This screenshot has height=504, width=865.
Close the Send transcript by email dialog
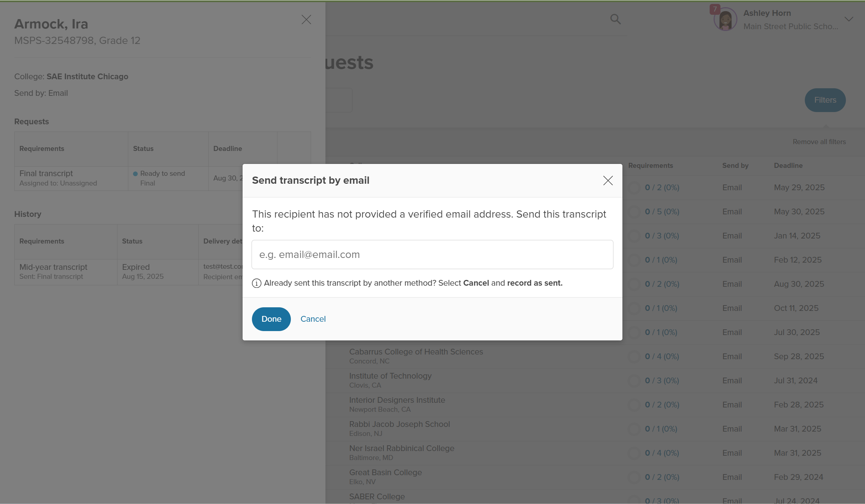(608, 180)
